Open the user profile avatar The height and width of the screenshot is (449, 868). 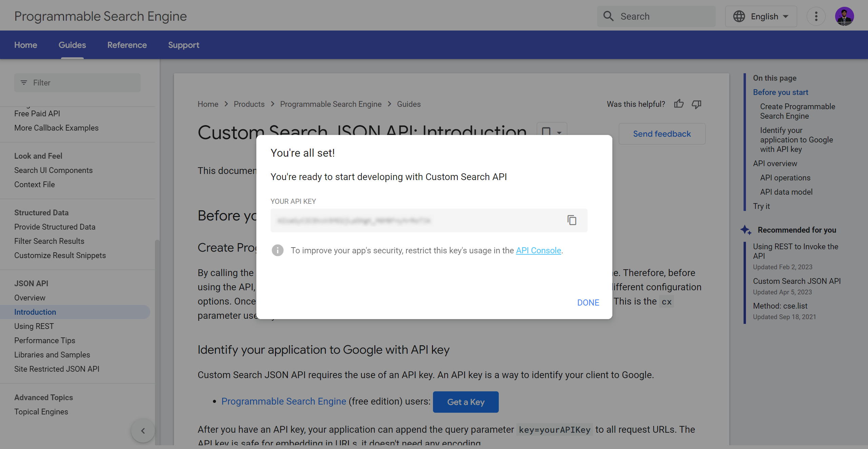(844, 16)
